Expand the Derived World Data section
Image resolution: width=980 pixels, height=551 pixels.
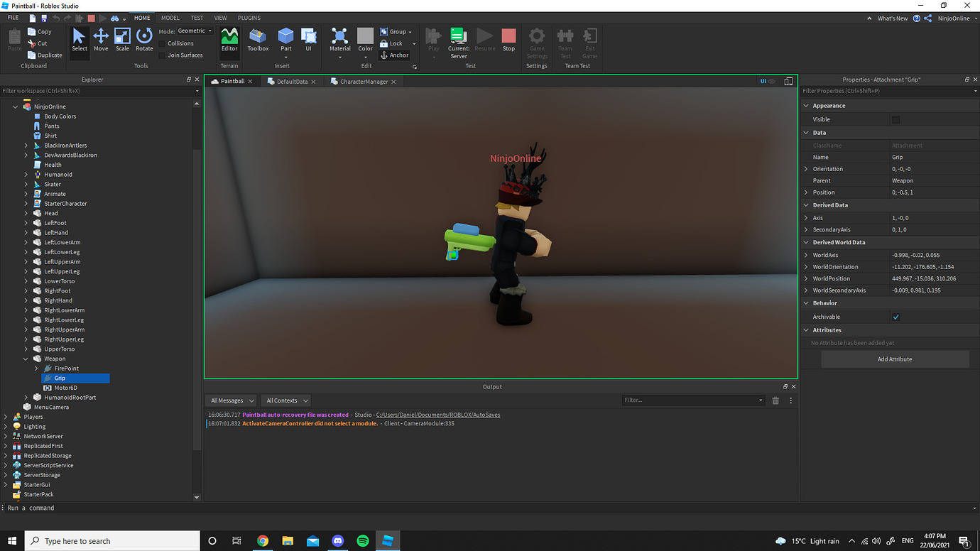click(805, 242)
